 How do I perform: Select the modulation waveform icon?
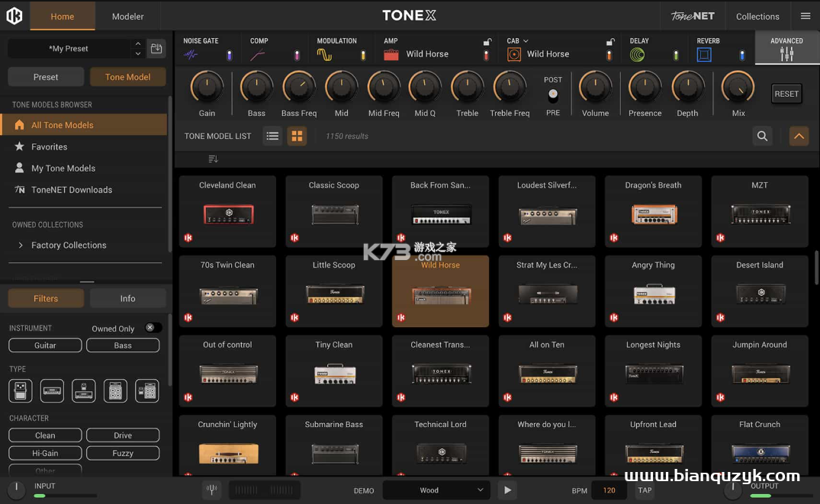[x=324, y=54]
